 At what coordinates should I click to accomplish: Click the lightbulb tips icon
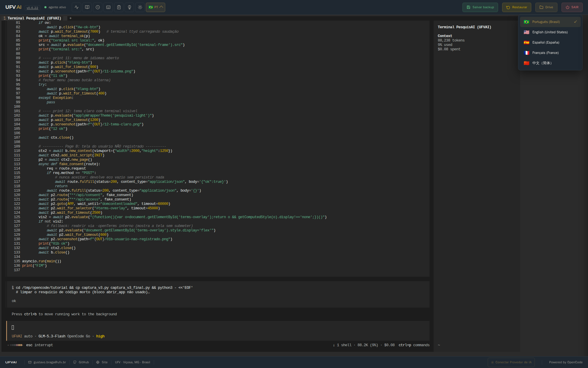(x=129, y=7)
